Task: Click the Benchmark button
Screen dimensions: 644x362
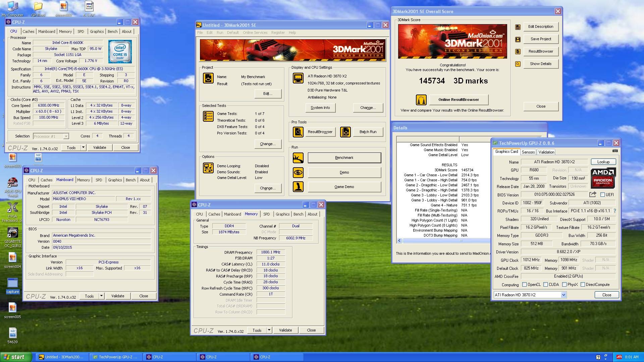Action: (344, 158)
